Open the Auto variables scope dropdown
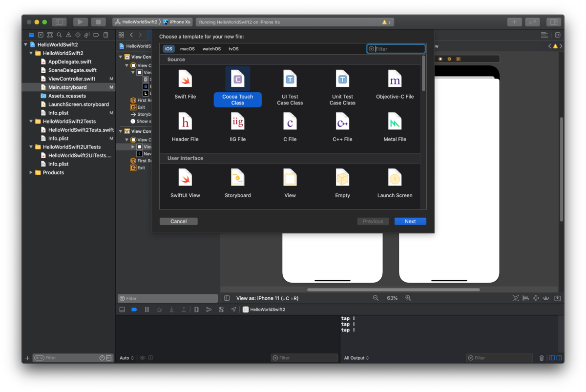Image resolution: width=586 pixels, height=392 pixels. coord(126,358)
